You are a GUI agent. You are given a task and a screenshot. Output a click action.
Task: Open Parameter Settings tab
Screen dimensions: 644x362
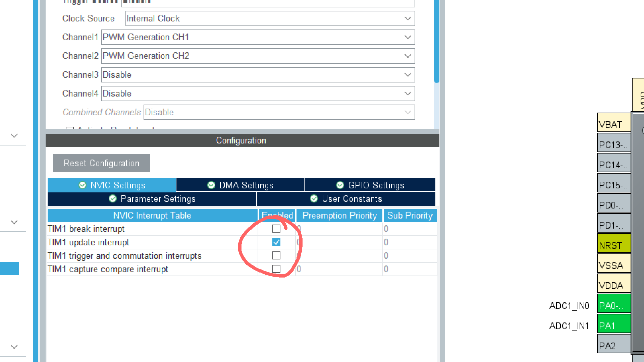152,199
